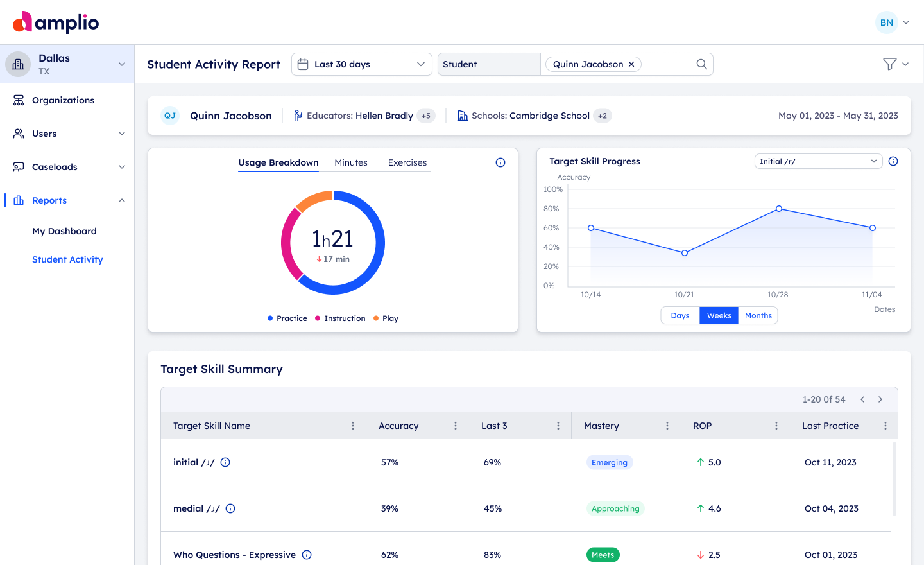This screenshot has width=924, height=565.
Task: Collapse the Reports menu chevron
Action: [122, 200]
